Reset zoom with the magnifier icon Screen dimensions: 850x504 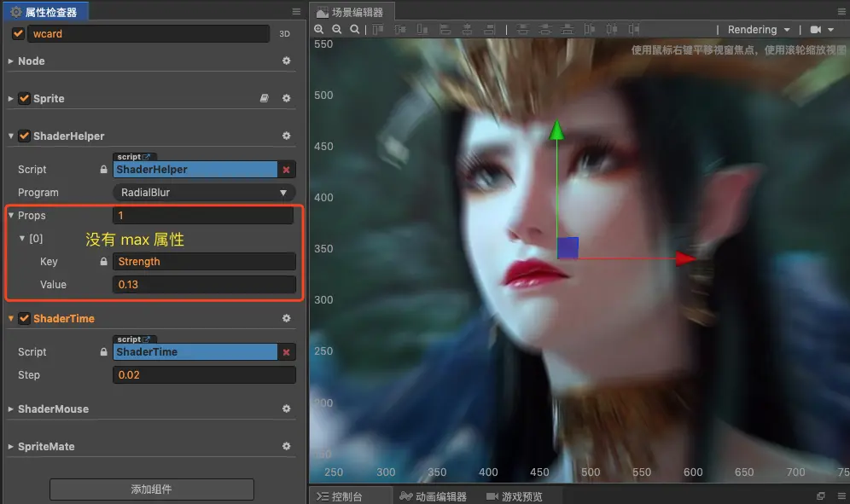[x=354, y=29]
